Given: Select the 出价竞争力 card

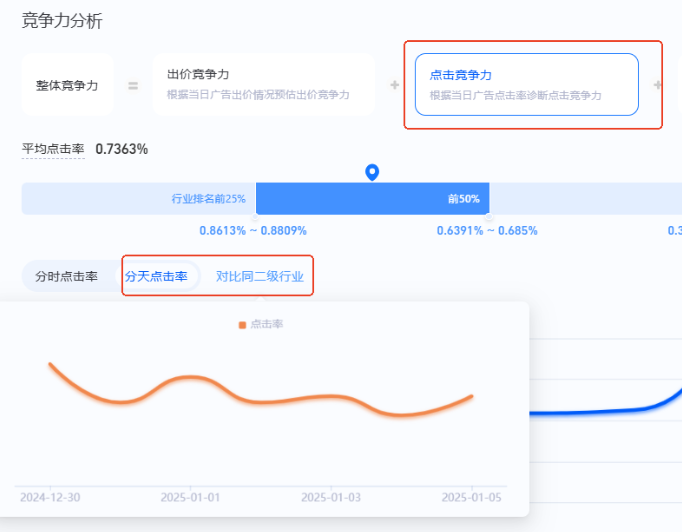Looking at the screenshot, I should point(263,84).
